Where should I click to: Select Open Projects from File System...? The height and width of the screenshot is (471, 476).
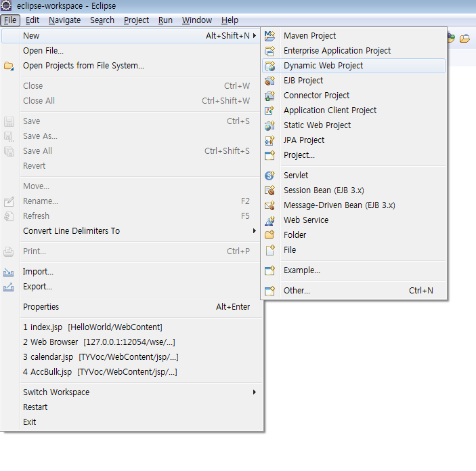click(131, 66)
